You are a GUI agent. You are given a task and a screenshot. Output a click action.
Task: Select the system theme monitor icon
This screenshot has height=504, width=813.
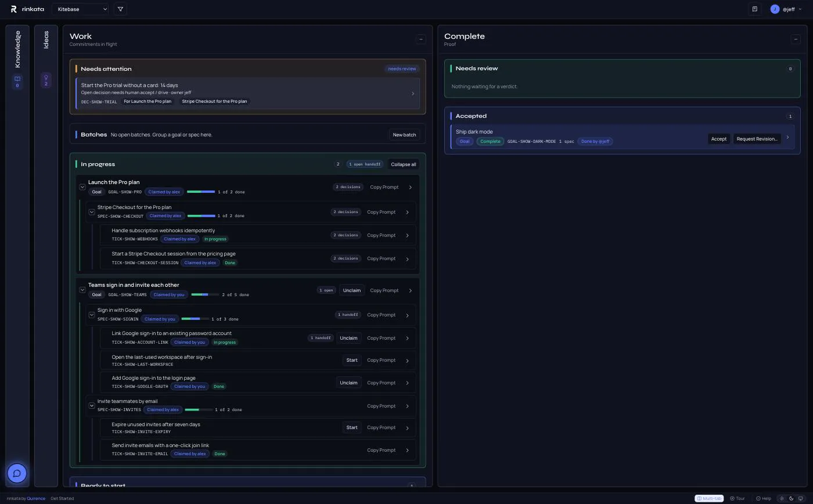801,499
